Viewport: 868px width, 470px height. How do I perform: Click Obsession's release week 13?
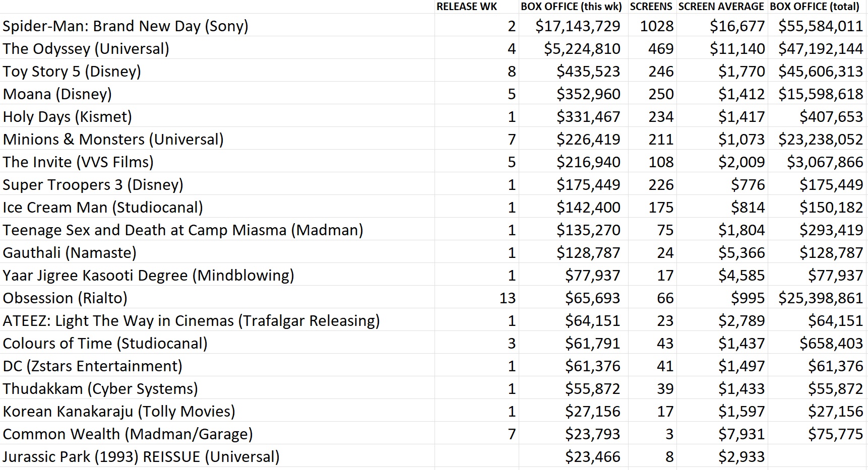(x=508, y=298)
